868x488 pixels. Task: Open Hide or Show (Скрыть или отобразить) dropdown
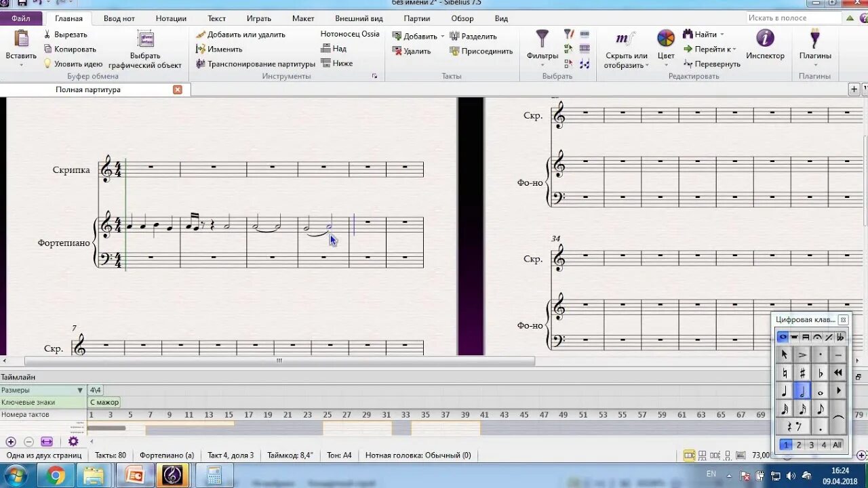(626, 49)
